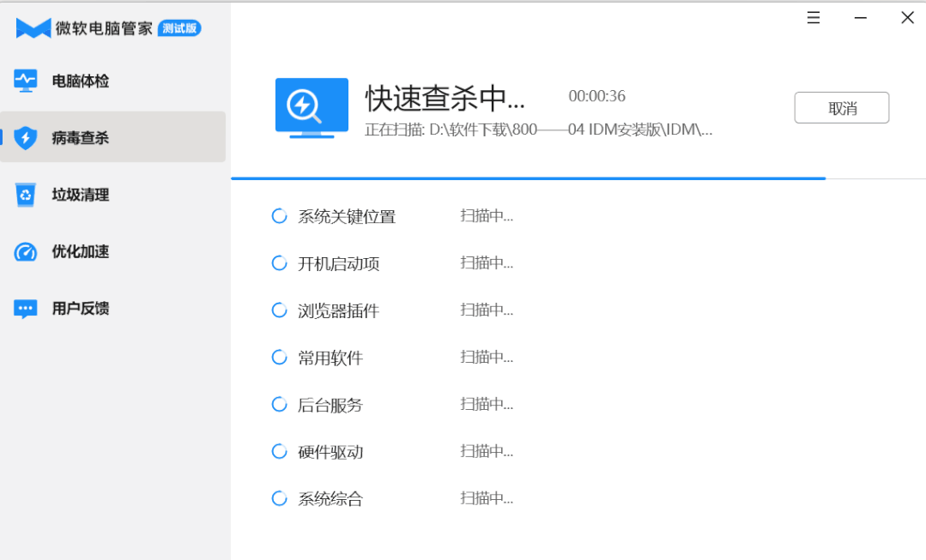Open 用户反馈 speech bubble icon
Screen dimensions: 926x560
point(26,308)
